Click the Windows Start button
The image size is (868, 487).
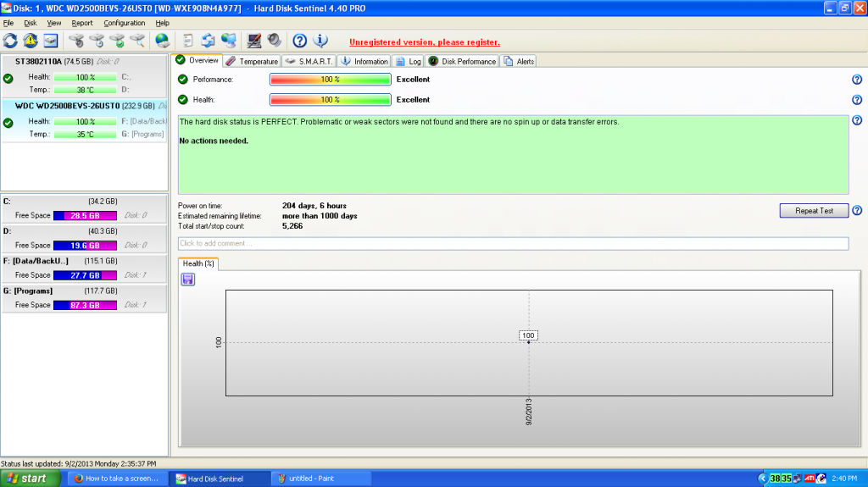(30, 479)
